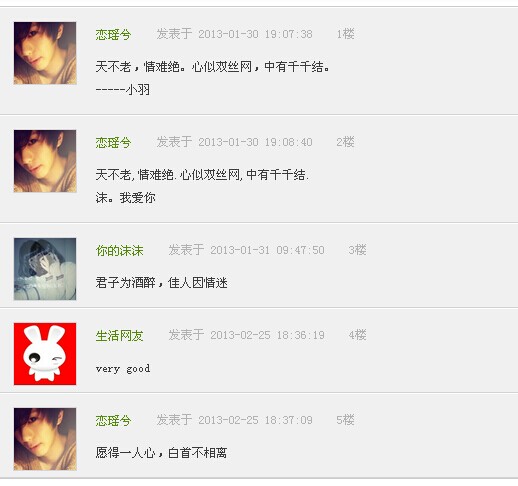The image size is (518, 486).
Task: Click the 5楼 floor label
Action: 345,420
